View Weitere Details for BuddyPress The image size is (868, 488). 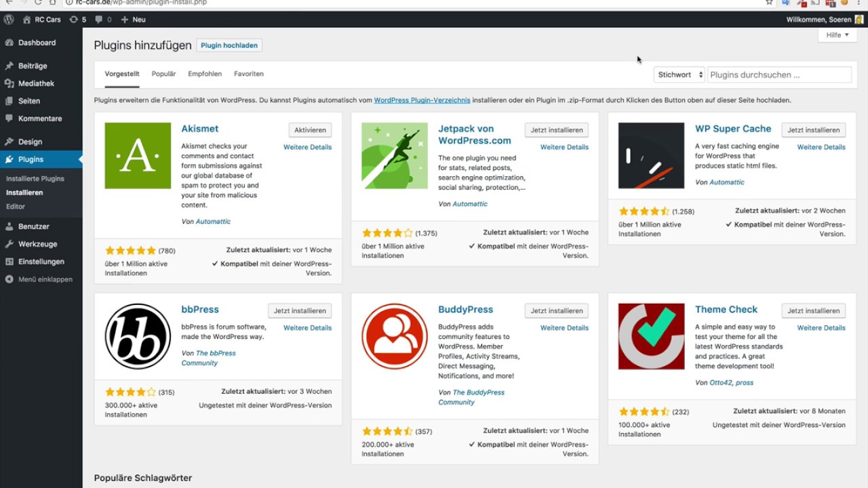(x=564, y=328)
